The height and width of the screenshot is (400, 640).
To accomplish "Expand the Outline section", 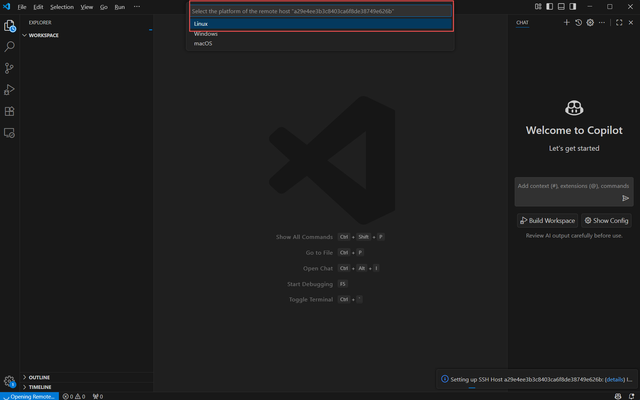I will click(40, 377).
